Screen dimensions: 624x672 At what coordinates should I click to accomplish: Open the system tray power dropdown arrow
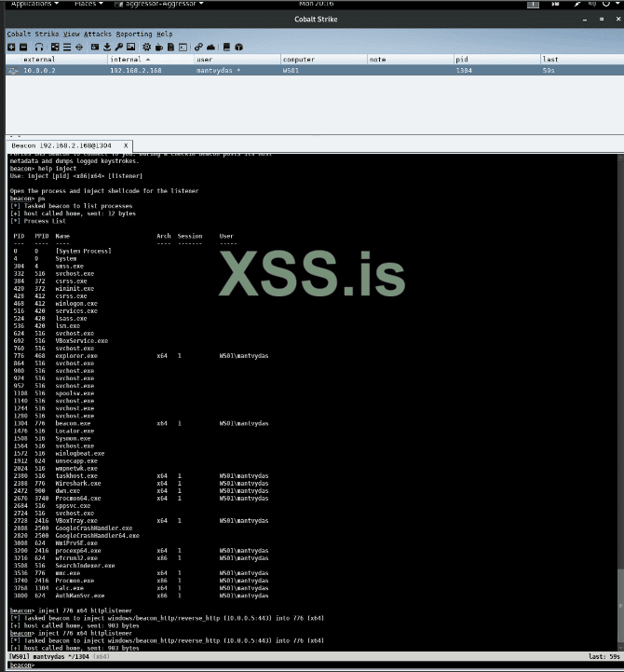click(618, 4)
